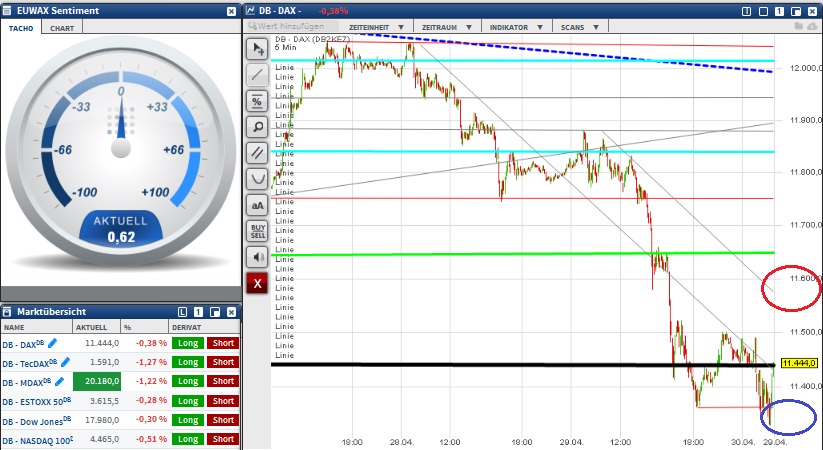Click Long button for DB - MDAX
Viewport: 823px width, 450px height.
pos(187,381)
